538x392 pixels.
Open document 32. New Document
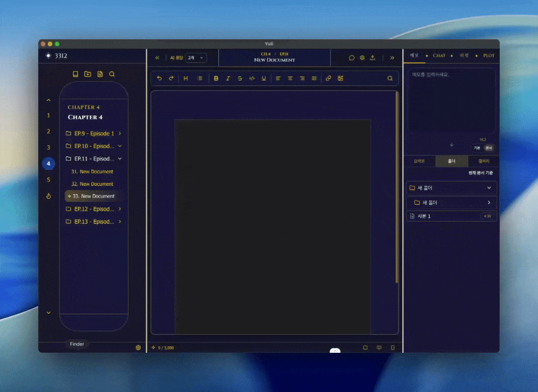click(92, 184)
